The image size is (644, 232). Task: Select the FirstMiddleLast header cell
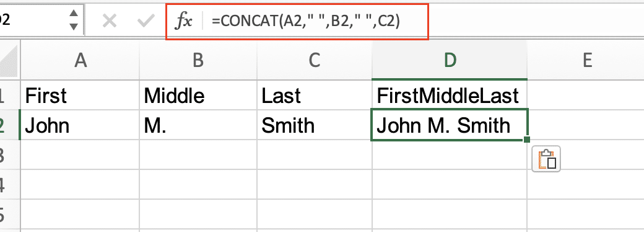pyautogui.click(x=450, y=96)
